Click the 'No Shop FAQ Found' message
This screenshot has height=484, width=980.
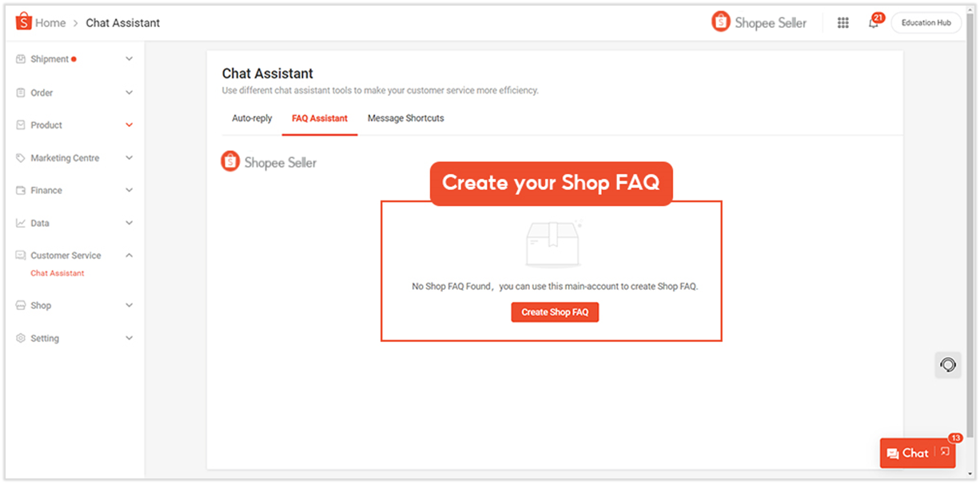tap(555, 286)
